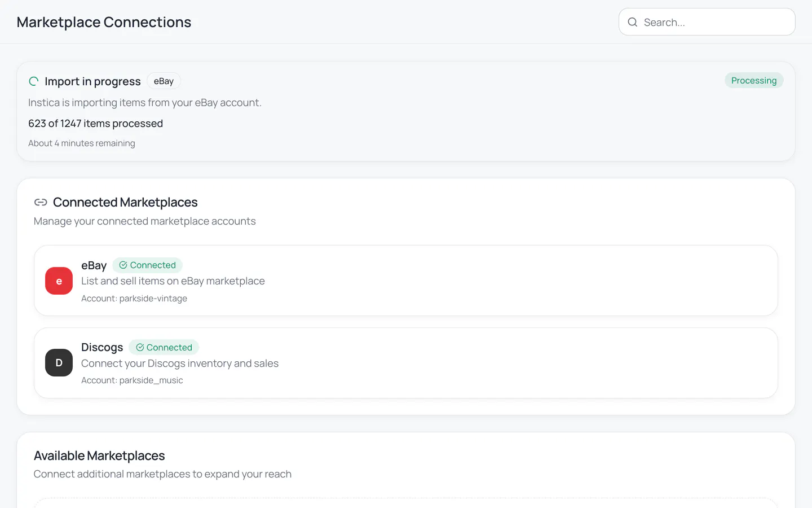
Task: Click 'Connect additional marketplaces to expand your reach'
Action: point(162,474)
